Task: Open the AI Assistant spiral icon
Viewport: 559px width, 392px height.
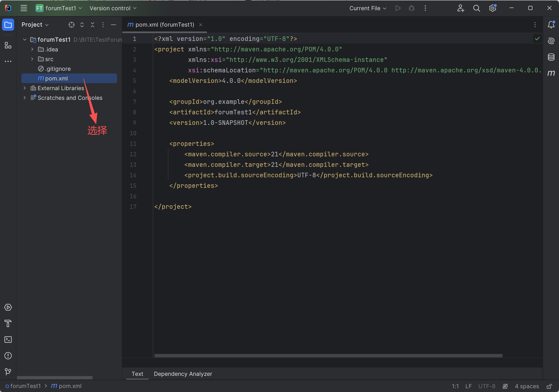Action: (551, 41)
